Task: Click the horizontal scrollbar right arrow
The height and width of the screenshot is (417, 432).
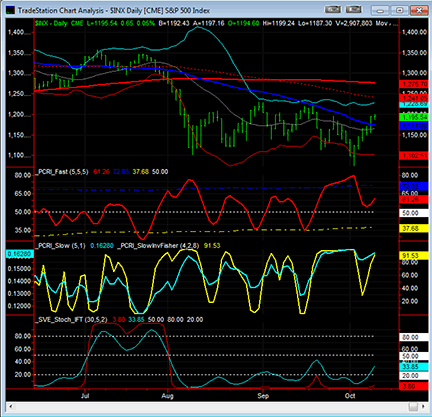Action: (424, 407)
